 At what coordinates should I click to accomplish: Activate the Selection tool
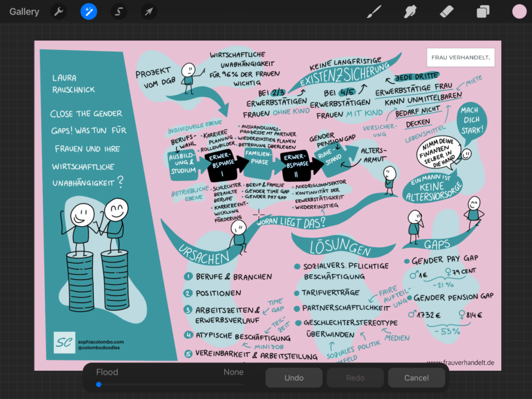(x=119, y=12)
